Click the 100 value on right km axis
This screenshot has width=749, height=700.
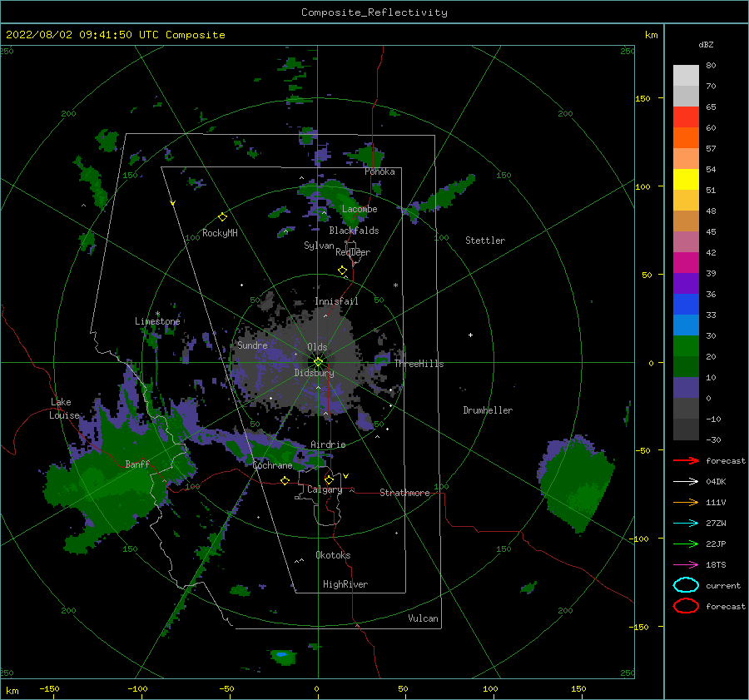[643, 186]
